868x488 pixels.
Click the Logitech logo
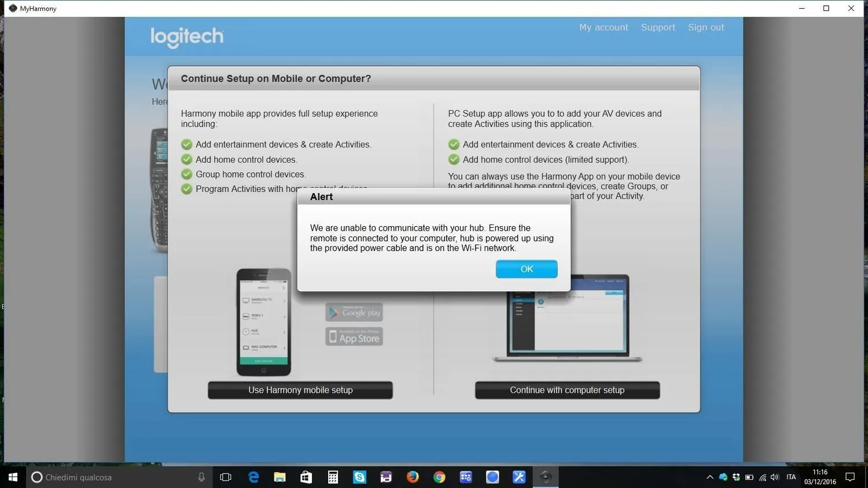(x=187, y=37)
